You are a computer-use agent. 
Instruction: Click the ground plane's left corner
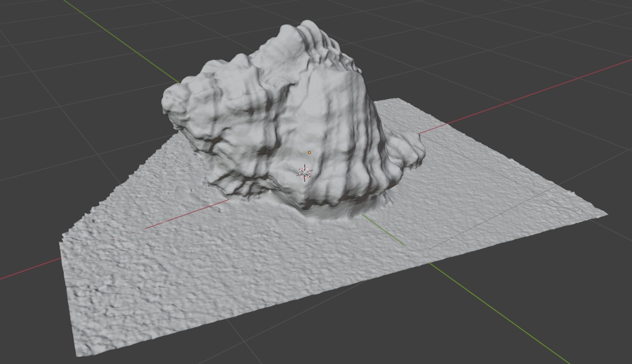(x=62, y=236)
